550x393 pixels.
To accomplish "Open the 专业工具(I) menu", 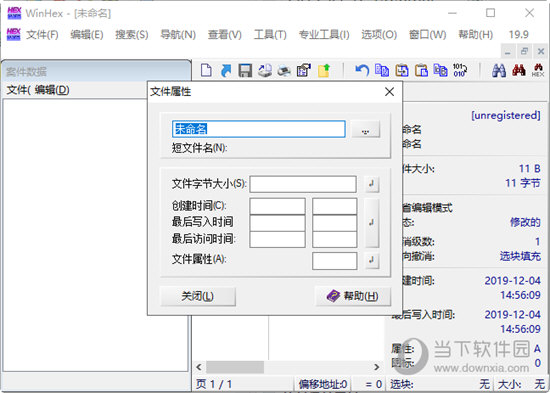I will (x=324, y=34).
